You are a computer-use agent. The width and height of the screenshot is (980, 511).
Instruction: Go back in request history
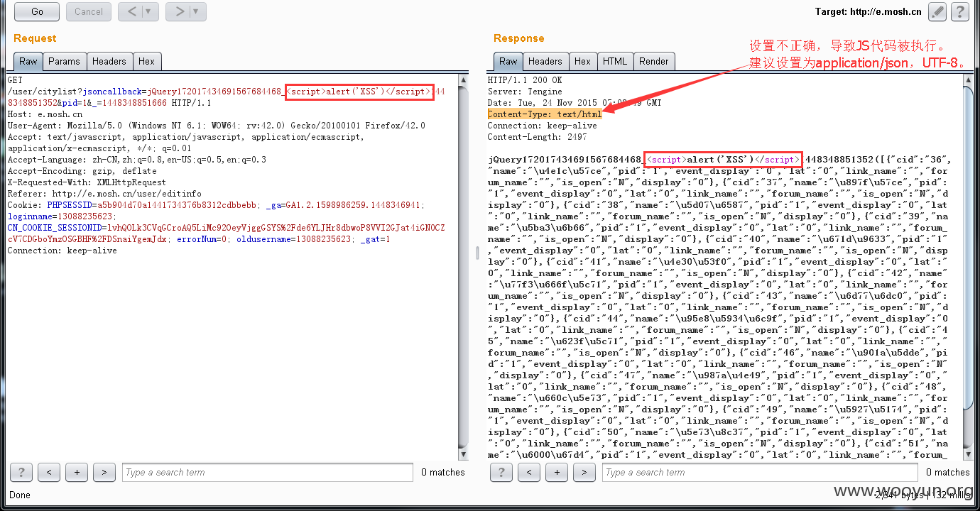tap(130, 11)
